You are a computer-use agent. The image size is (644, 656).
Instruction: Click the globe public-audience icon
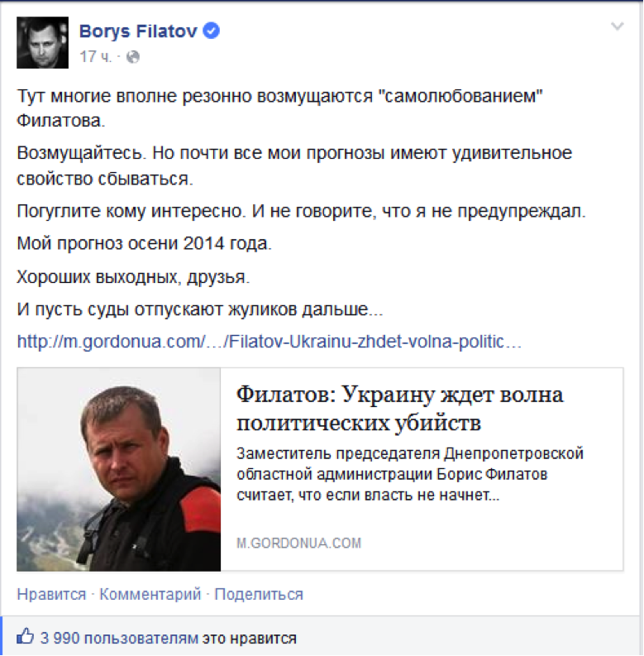click(133, 56)
